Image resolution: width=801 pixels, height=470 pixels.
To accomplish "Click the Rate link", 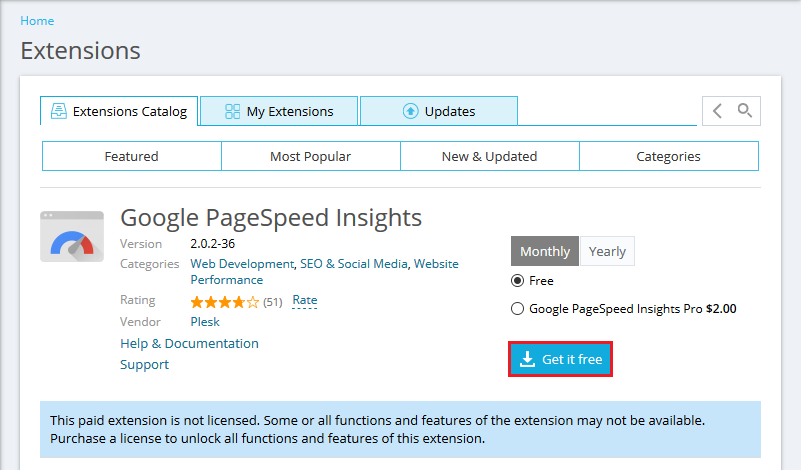I will (304, 300).
